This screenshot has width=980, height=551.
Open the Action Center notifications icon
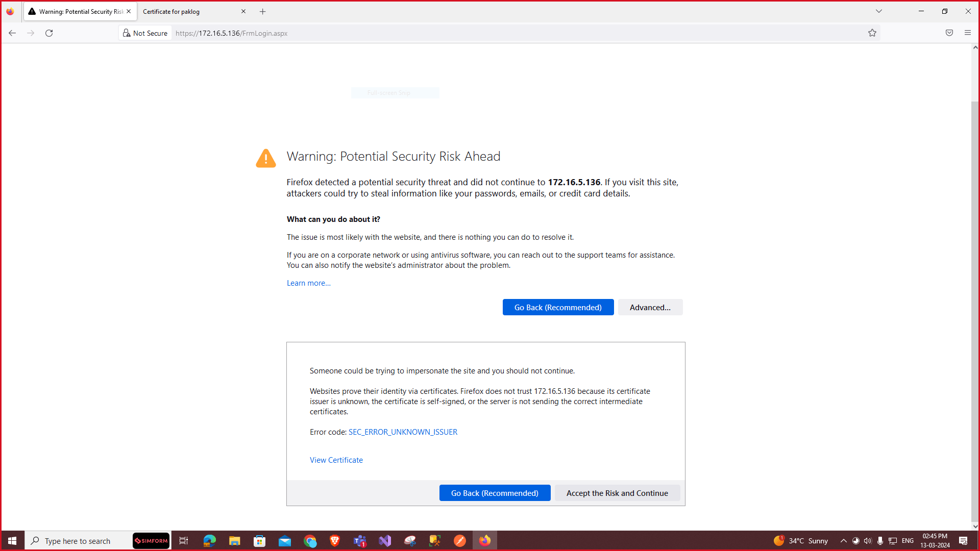coord(964,541)
